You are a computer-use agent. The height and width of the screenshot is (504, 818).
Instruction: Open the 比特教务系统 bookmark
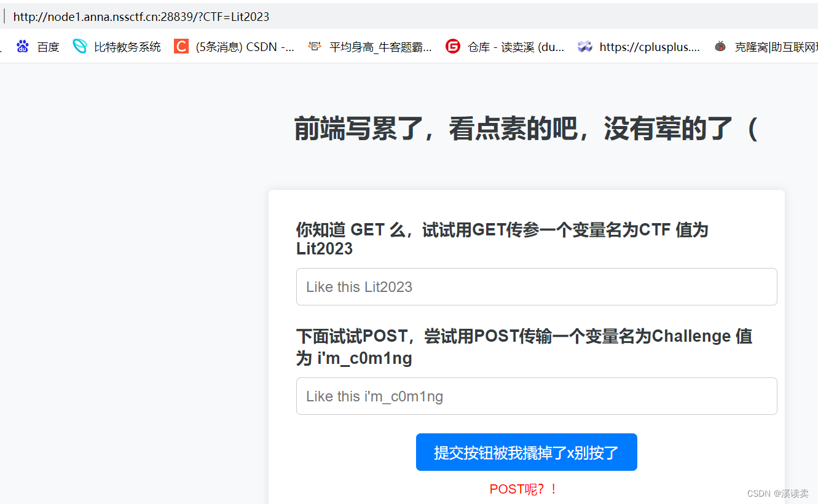[127, 47]
